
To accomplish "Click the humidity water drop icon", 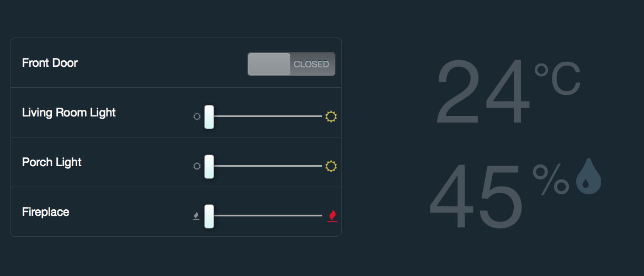I will (588, 177).
